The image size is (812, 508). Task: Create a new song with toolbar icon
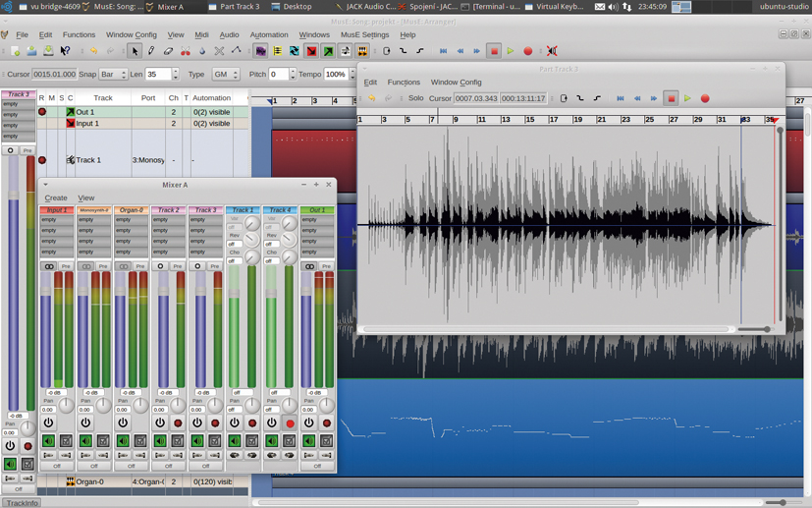(x=16, y=51)
